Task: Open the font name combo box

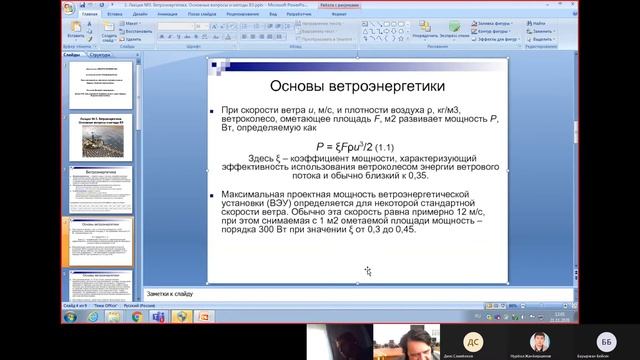Action: point(176,27)
